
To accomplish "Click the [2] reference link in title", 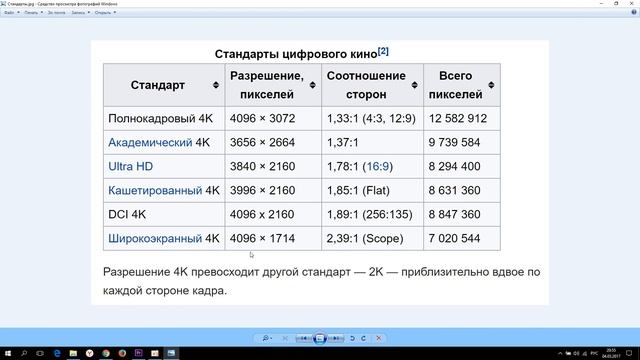I will click(x=383, y=51).
